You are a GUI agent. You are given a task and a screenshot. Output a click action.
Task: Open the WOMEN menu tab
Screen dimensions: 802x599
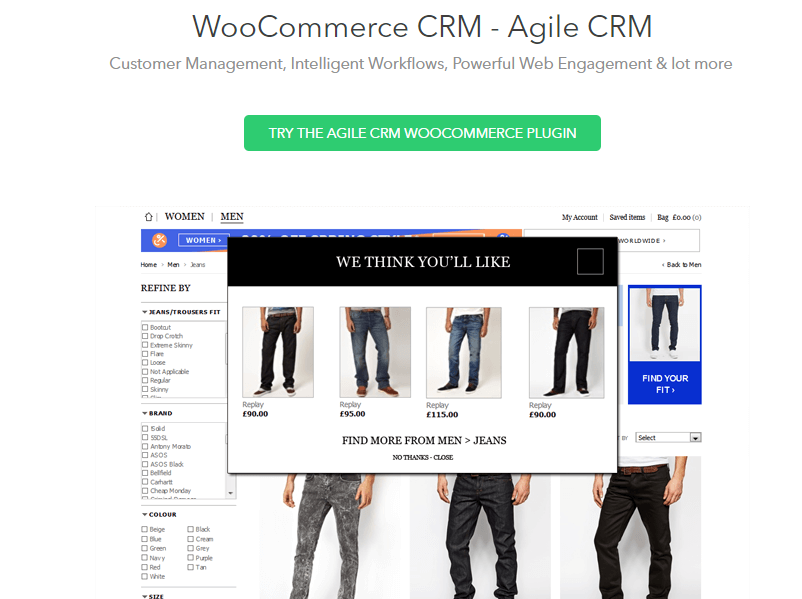(x=185, y=217)
